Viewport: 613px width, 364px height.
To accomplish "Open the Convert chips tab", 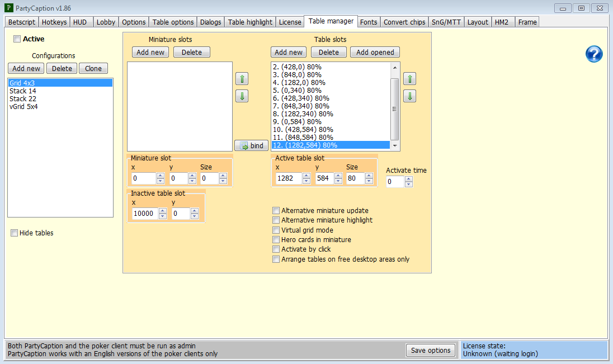I will coord(404,22).
